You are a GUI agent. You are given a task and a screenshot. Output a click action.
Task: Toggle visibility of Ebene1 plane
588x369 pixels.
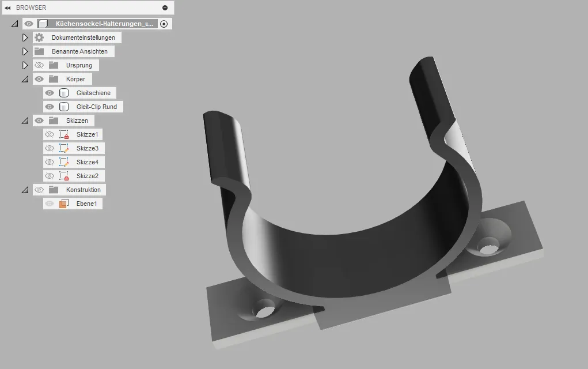point(50,204)
